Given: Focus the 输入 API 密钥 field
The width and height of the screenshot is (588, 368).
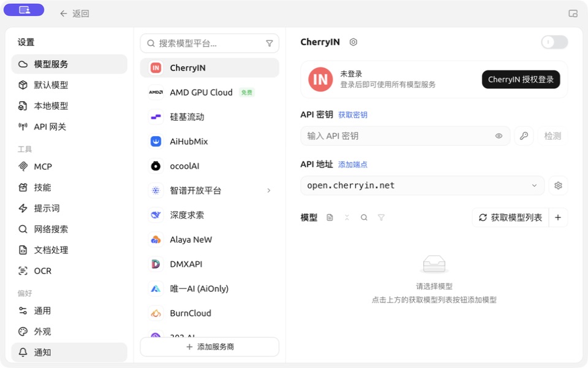Looking at the screenshot, I should click(x=405, y=136).
